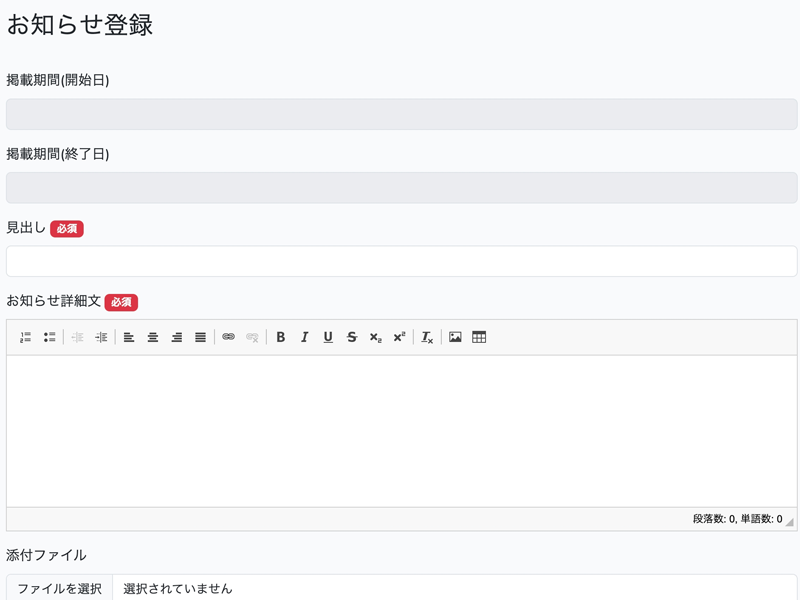Insert a numbered list in editor

[x=25, y=338]
